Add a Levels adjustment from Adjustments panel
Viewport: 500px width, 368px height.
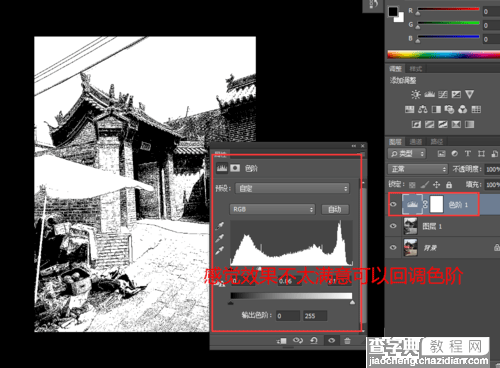429,94
